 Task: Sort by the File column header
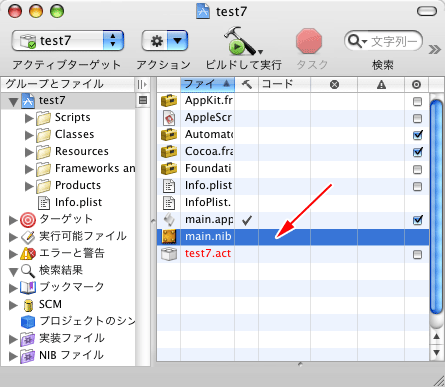coord(208,84)
